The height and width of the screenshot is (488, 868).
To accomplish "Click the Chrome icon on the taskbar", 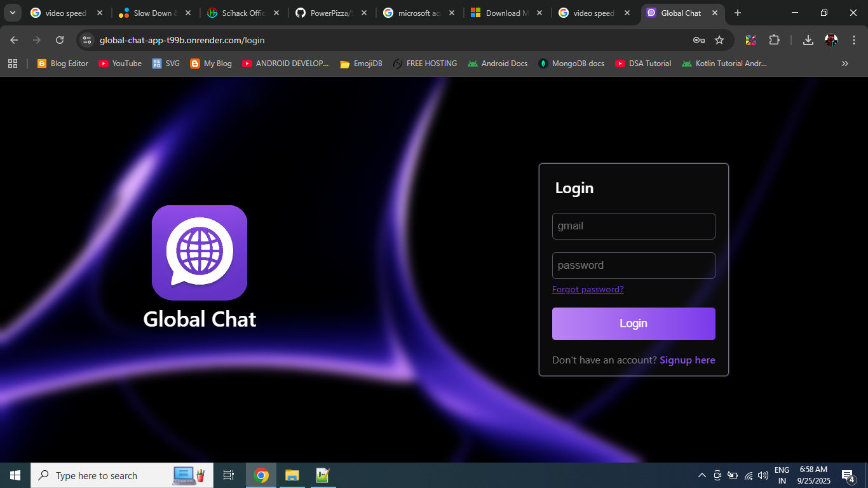I will click(261, 475).
